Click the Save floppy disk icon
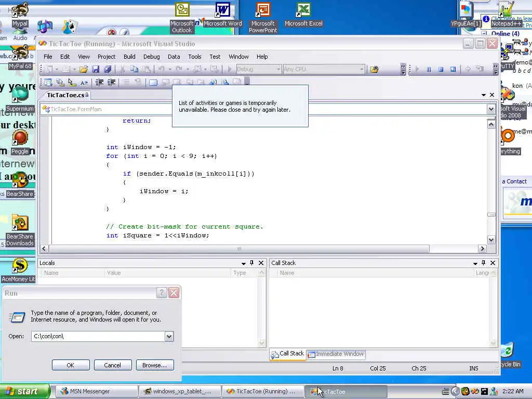Screen dimensions: 532x399 [96, 69]
